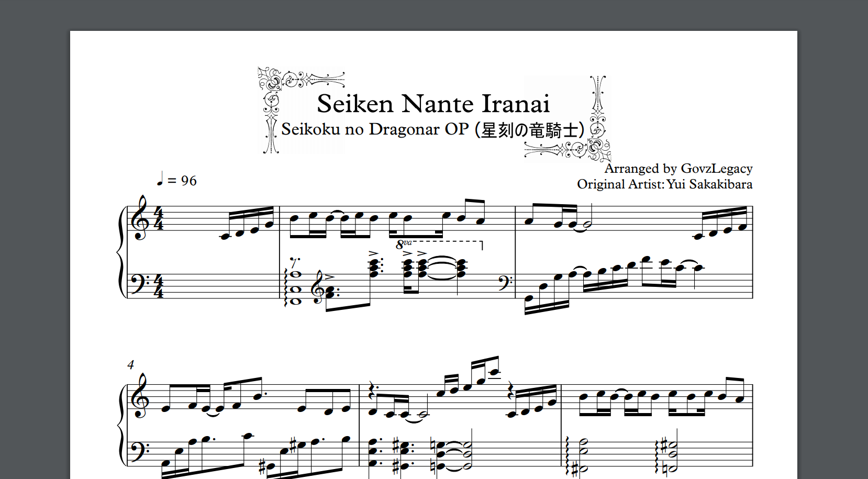Click the eighth rest above the rolled chord
Viewport: 868px width, 479px height.
295,263
